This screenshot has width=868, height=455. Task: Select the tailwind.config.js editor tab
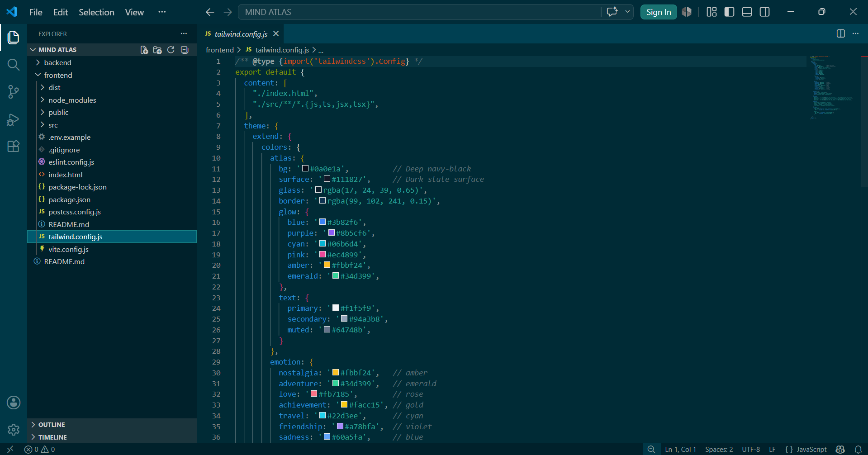pyautogui.click(x=241, y=34)
